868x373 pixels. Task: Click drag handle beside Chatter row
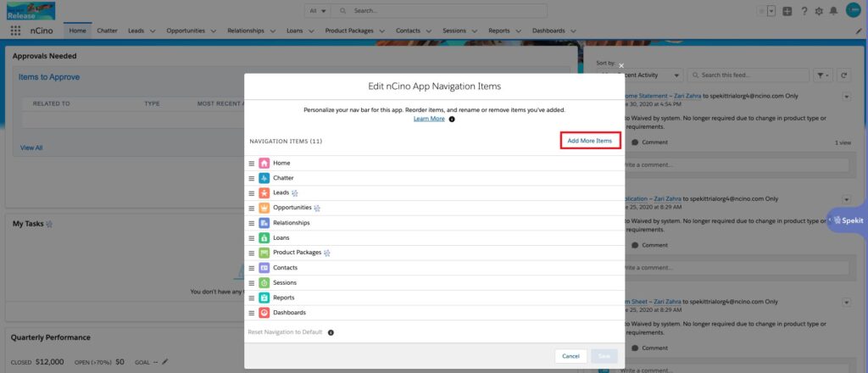pyautogui.click(x=251, y=178)
